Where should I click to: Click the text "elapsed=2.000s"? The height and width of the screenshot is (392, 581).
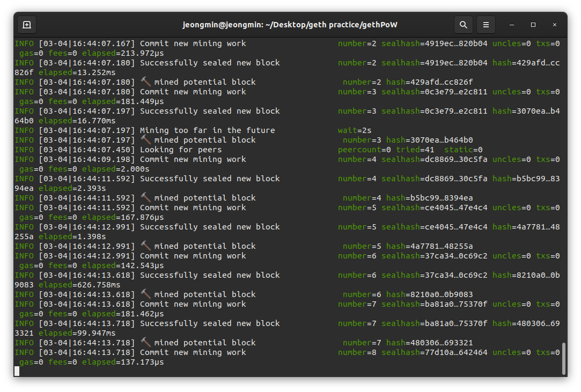[115, 169]
